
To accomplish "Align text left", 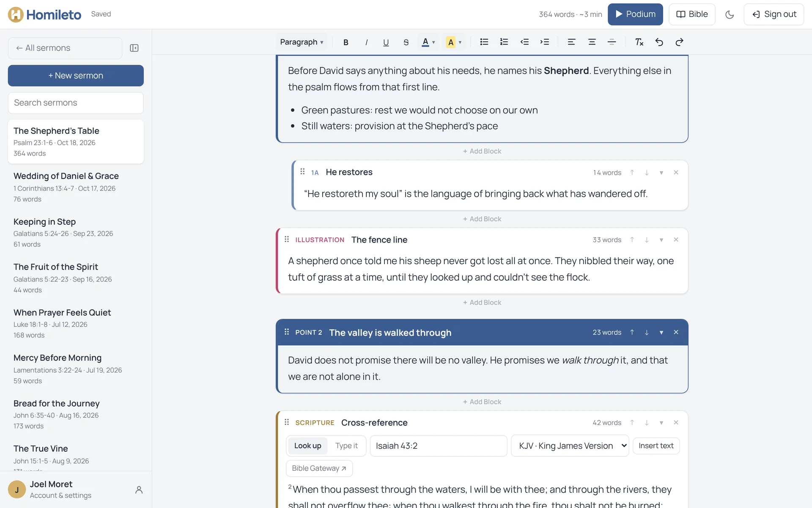I will coord(571,42).
